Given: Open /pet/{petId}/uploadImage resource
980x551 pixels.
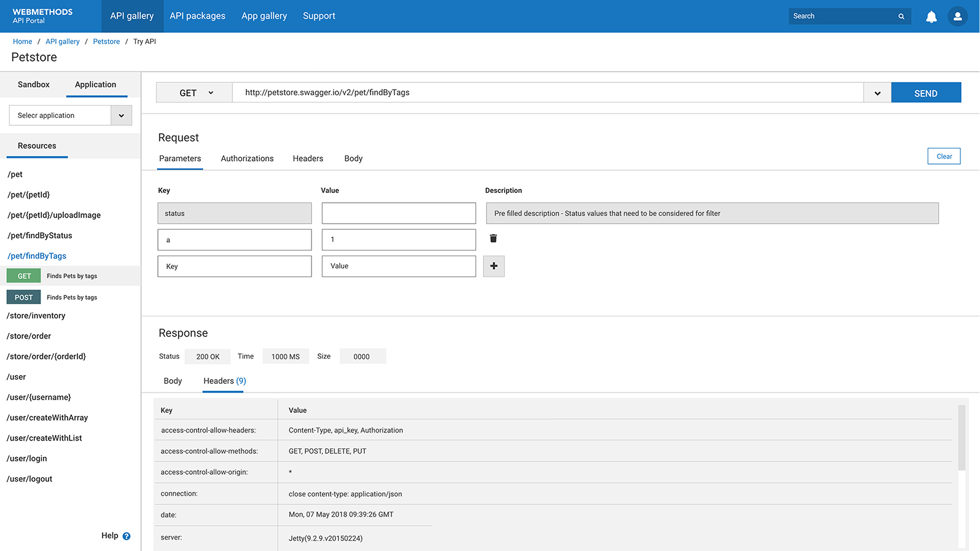Looking at the screenshot, I should pyautogui.click(x=54, y=215).
